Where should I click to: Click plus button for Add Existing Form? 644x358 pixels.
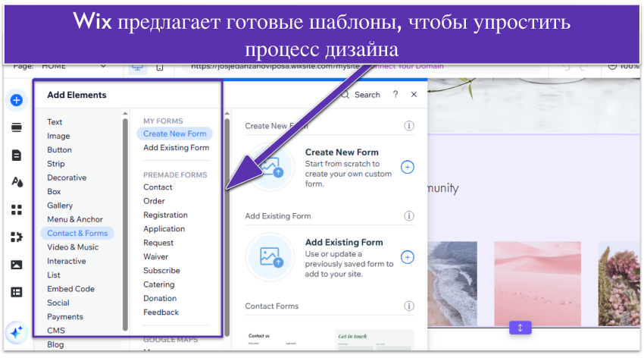click(x=407, y=257)
